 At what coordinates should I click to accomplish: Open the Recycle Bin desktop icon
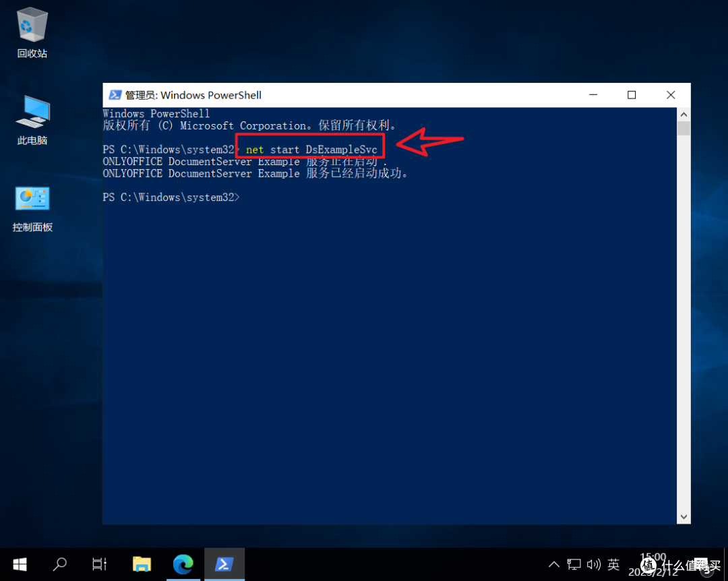click(32, 32)
